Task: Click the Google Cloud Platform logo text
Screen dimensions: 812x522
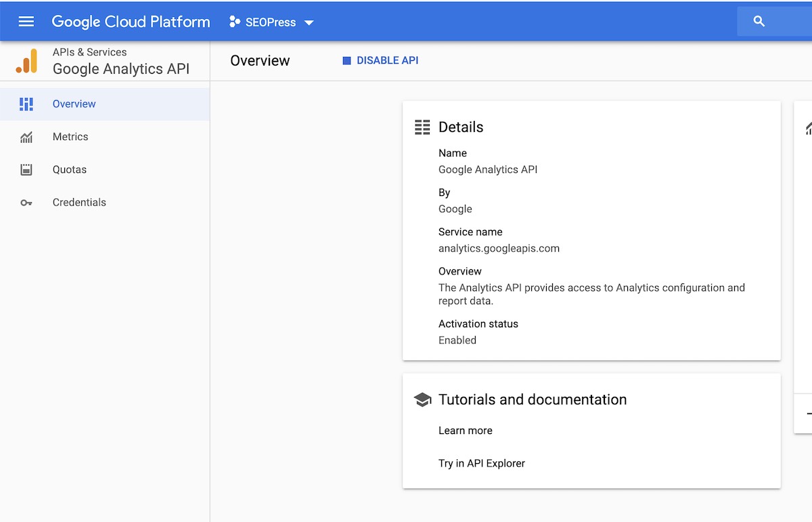Action: pyautogui.click(x=131, y=22)
